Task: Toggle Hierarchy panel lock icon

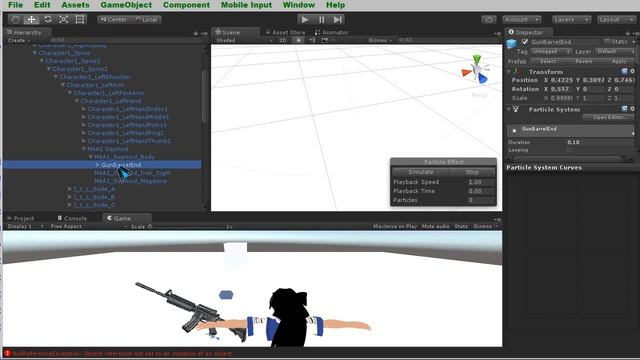Action: click(196, 33)
